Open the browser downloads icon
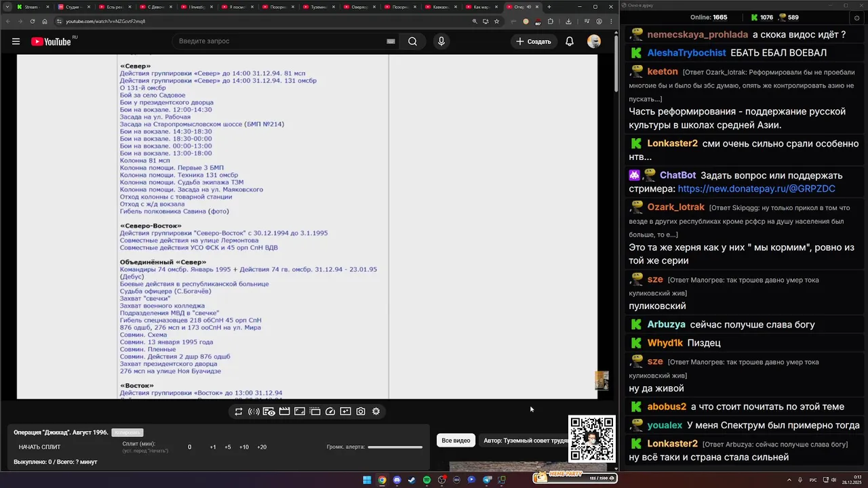868x488 pixels. coord(568,21)
